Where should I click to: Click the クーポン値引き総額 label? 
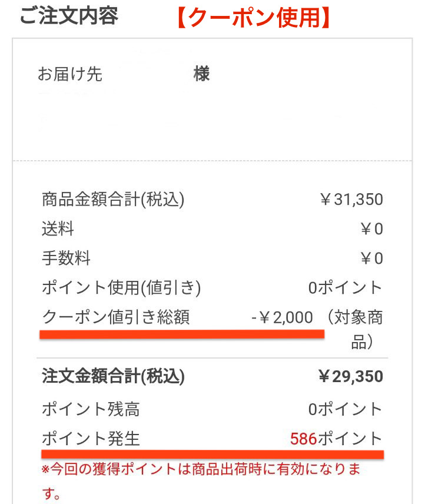tap(116, 317)
